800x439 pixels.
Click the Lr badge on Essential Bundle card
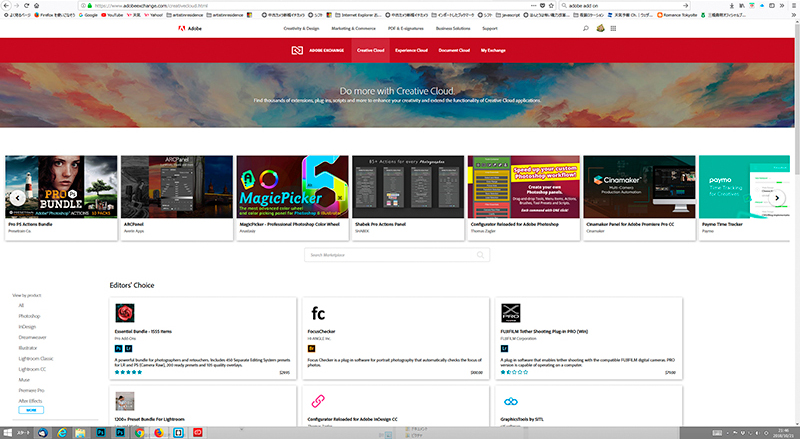coord(129,349)
